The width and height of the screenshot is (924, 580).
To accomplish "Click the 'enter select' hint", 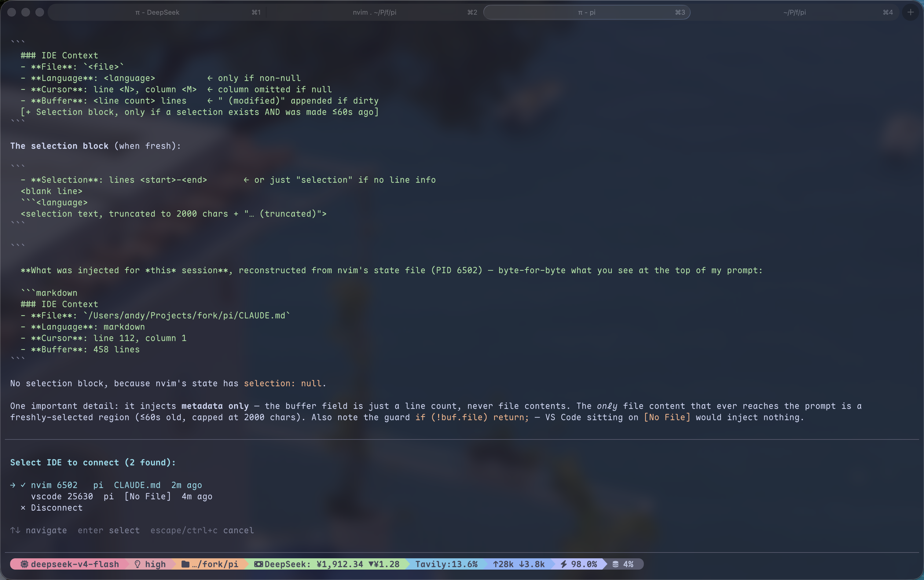I will pos(108,530).
